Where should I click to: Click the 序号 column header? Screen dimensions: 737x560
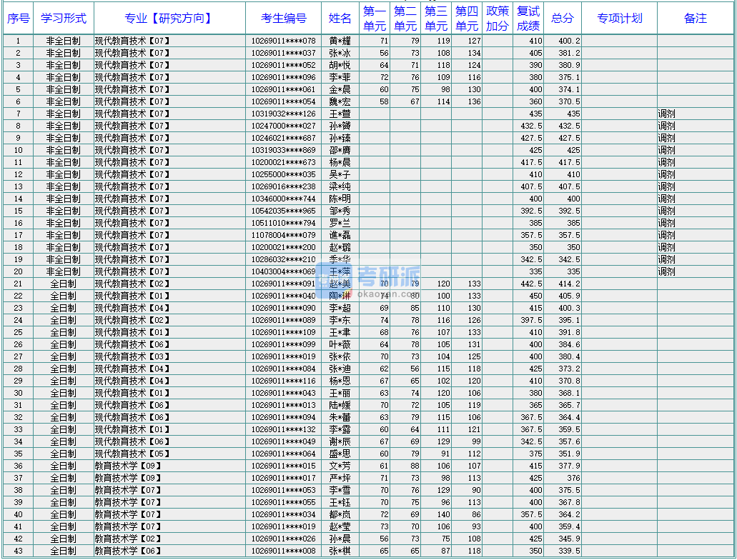[18, 19]
